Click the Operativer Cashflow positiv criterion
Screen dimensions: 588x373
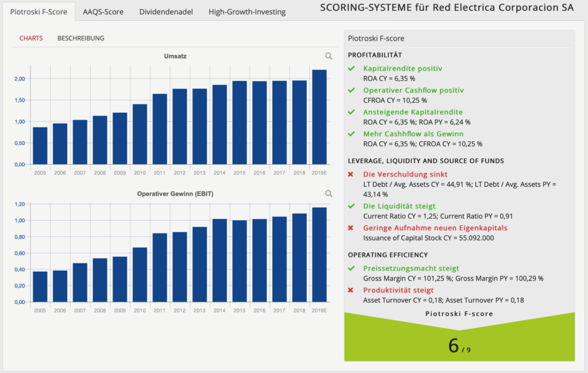(x=413, y=90)
